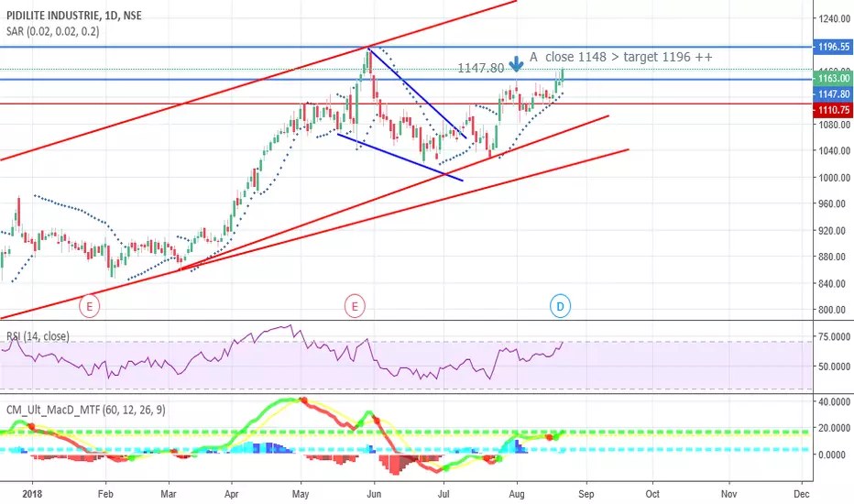Click the 1240.00 price axis value
This screenshot has width=854, height=504.
coord(834,18)
